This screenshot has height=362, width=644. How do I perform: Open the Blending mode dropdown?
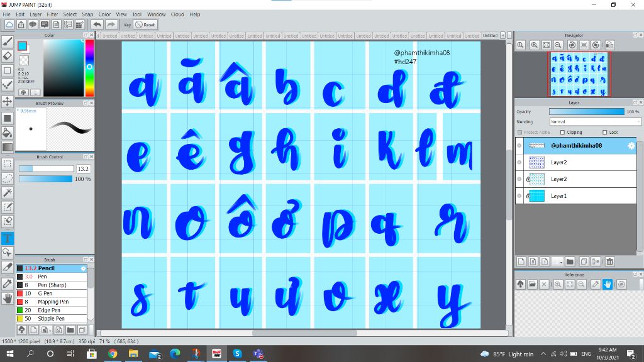pos(595,122)
